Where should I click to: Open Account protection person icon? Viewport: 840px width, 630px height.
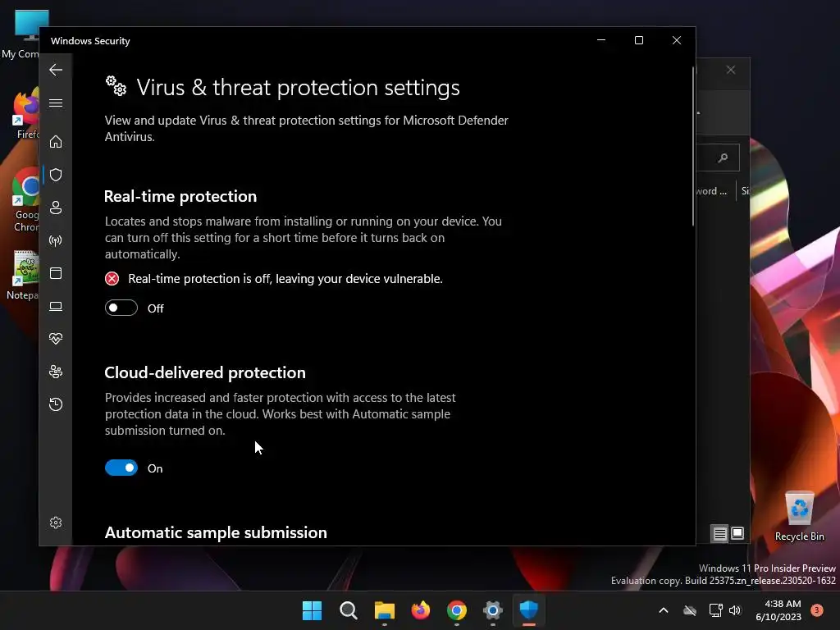tap(56, 208)
